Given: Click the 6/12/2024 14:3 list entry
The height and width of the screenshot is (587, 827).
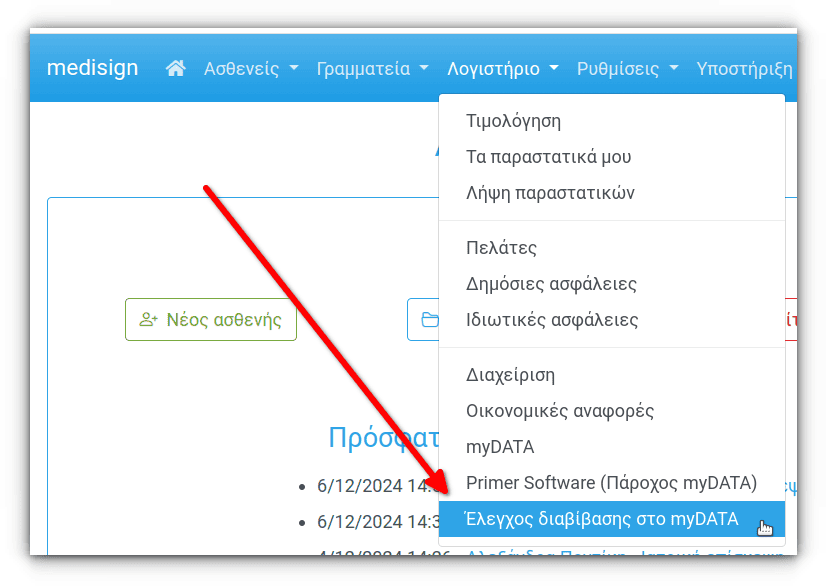Looking at the screenshot, I should [x=378, y=522].
